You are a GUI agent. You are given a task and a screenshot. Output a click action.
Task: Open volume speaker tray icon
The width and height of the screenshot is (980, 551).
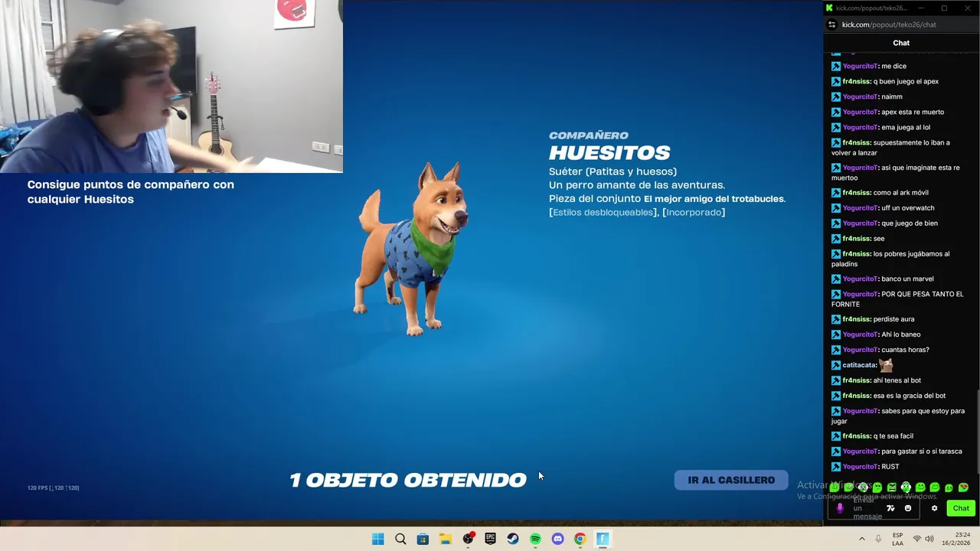pyautogui.click(x=929, y=539)
